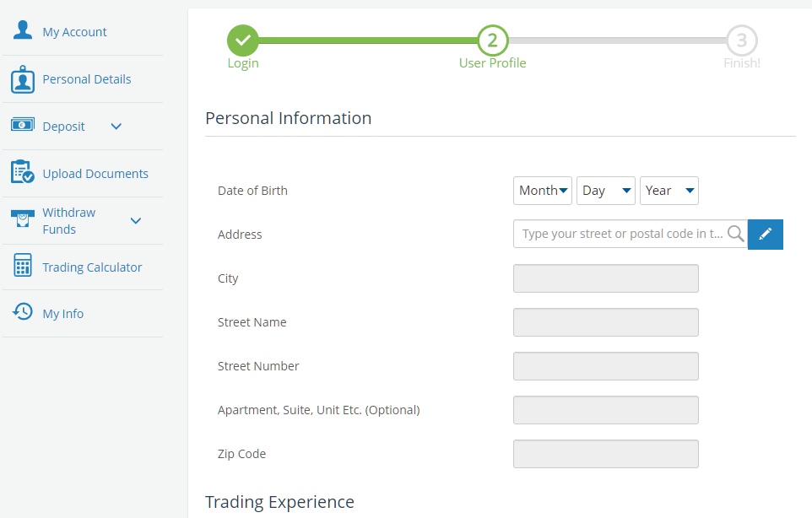812x518 pixels.
Task: Click the blue pencil edit address button
Action: coord(765,234)
